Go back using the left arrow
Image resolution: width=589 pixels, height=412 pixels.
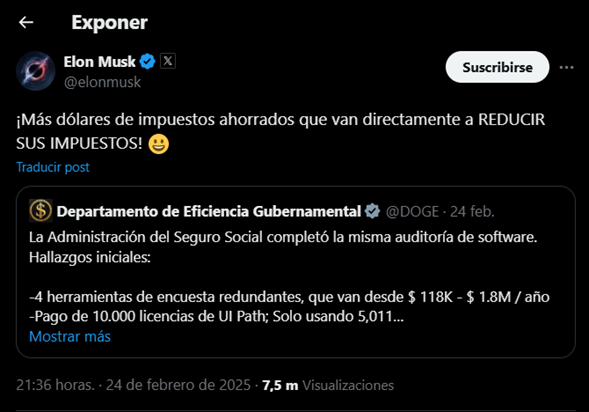(x=26, y=23)
